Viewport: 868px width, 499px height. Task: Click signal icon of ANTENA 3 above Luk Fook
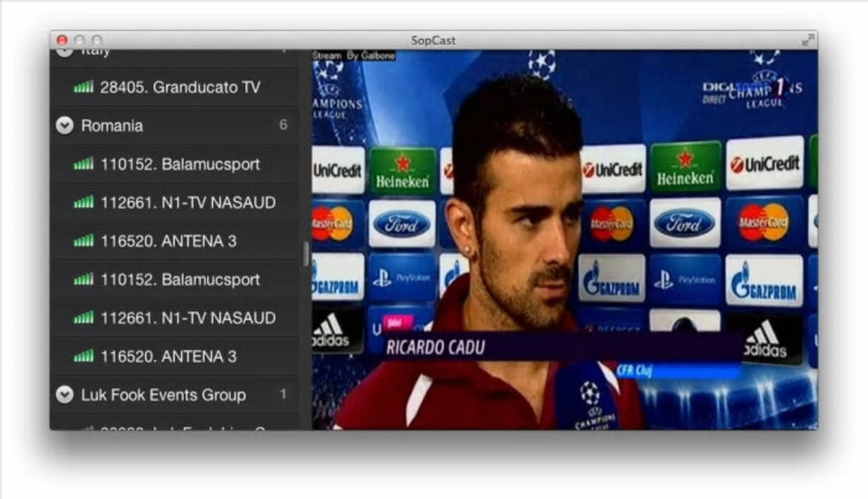(x=83, y=356)
